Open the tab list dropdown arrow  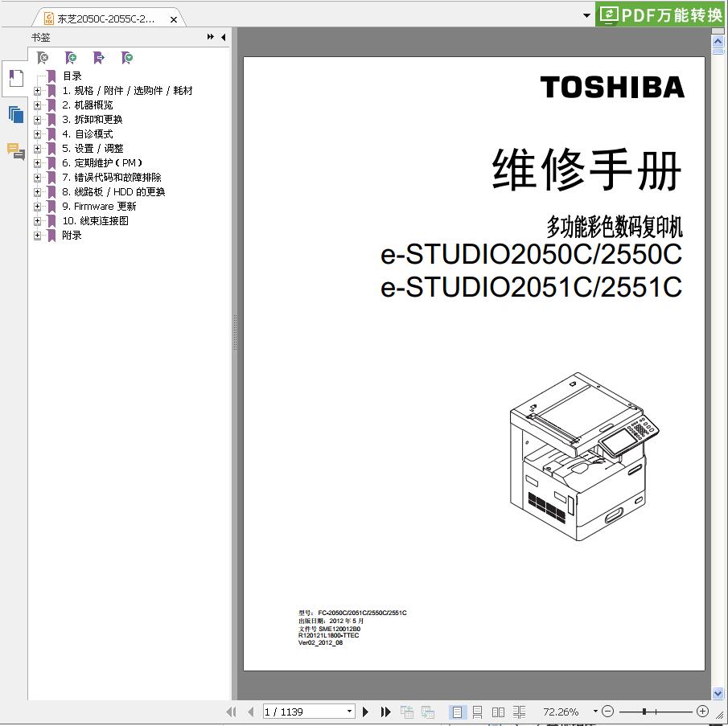coord(587,16)
